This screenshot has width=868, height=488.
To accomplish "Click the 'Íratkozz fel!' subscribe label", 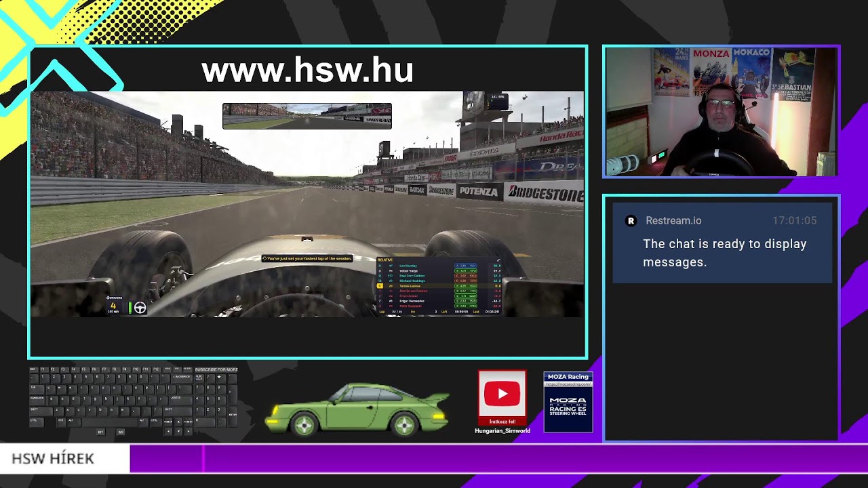I will click(502, 421).
